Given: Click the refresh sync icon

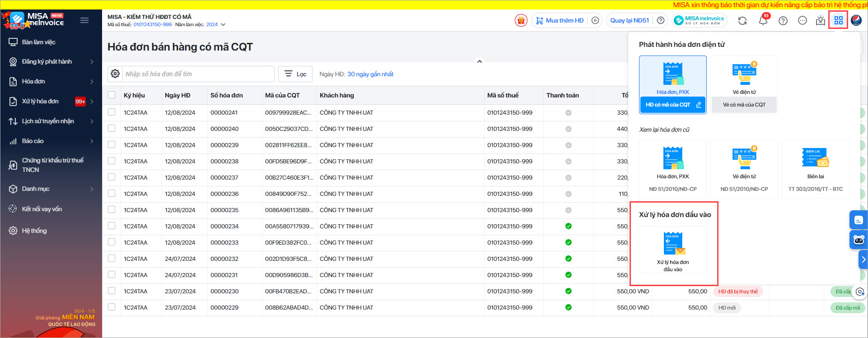Looking at the screenshot, I should point(742,21).
